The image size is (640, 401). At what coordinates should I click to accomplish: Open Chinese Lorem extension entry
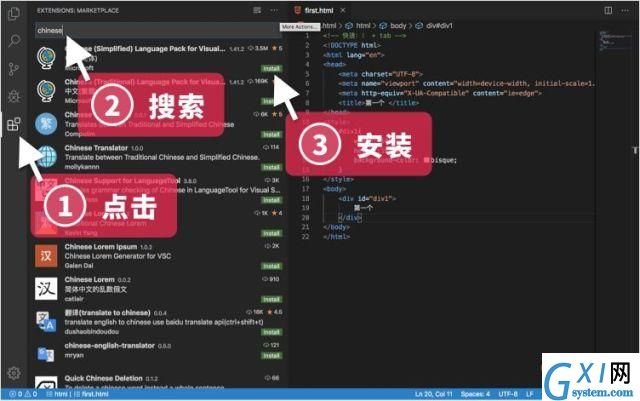tap(158, 289)
